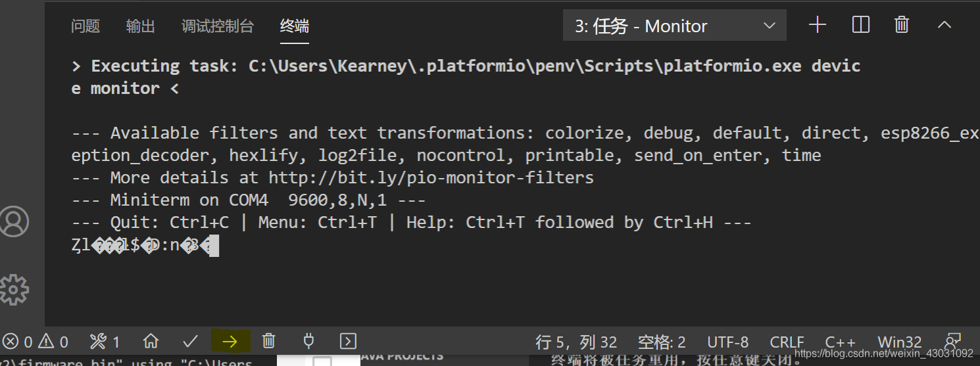Change language mode from C++

pos(841,342)
